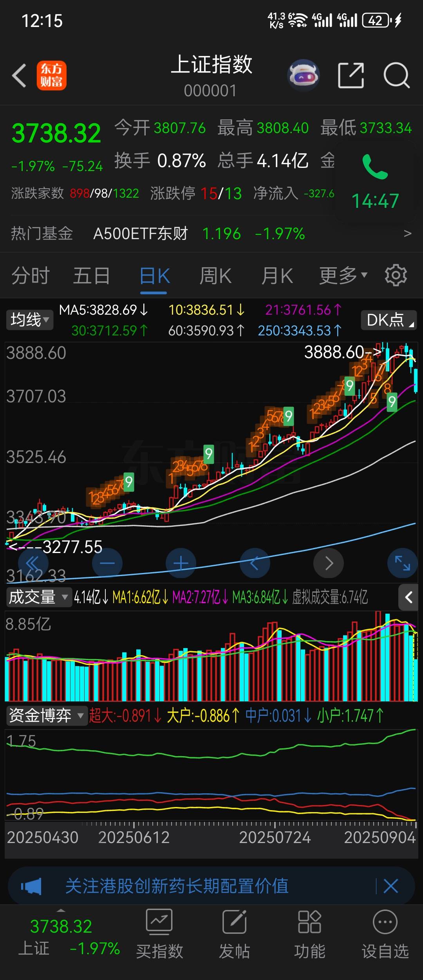Switch to the 周K tab
Viewport: 423px width, 980px height.
pos(215,276)
